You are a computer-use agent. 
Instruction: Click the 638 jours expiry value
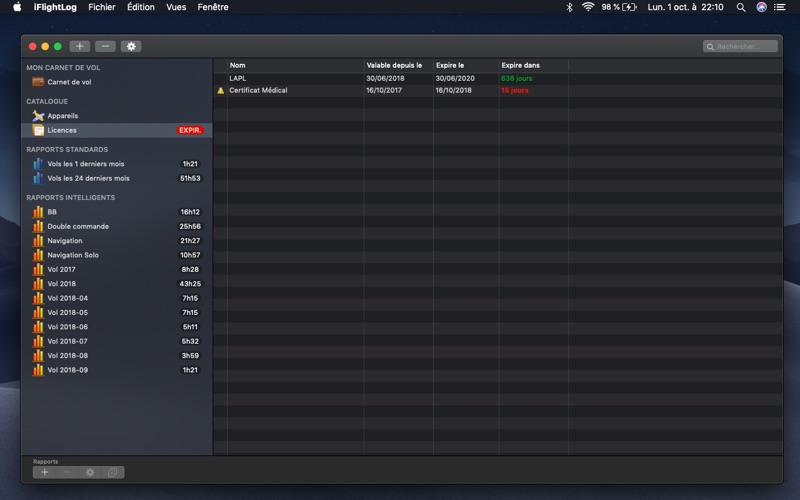pos(516,78)
